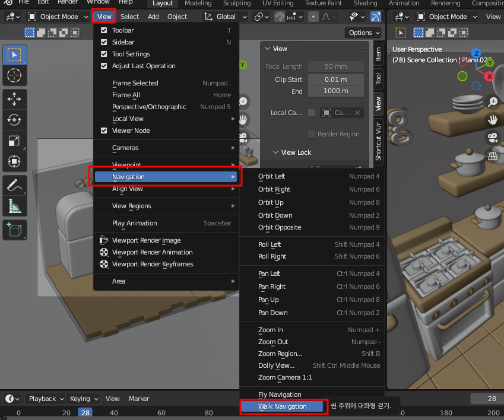Click select tool icon in right viewport header
Screen dimensions: 504x420
401,33
